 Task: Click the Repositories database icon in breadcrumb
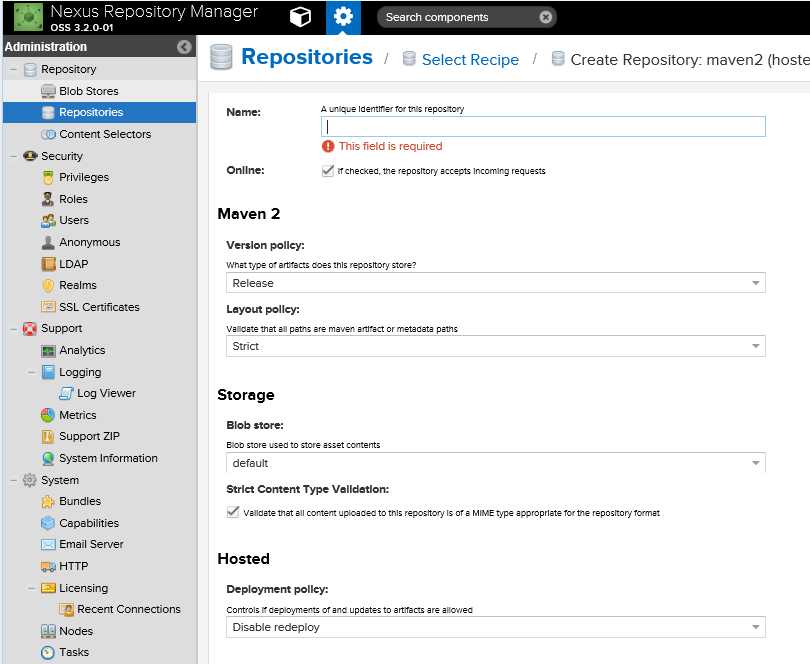[221, 57]
